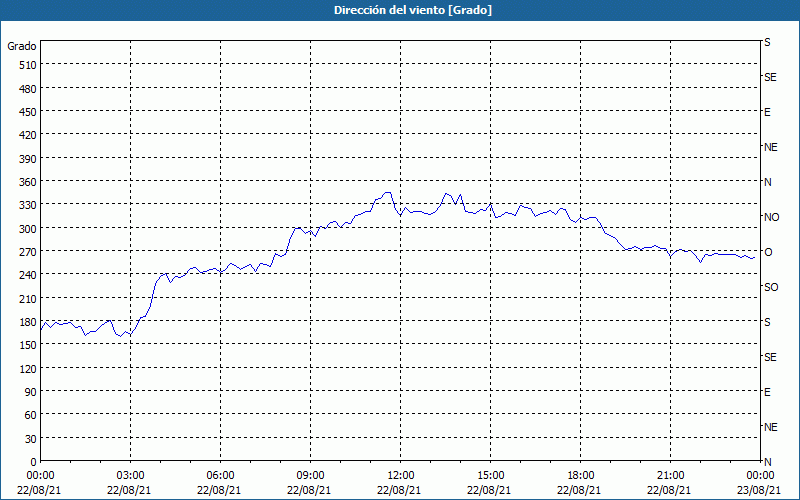Select the 360 degree axis label
The image size is (800, 500).
click(28, 182)
